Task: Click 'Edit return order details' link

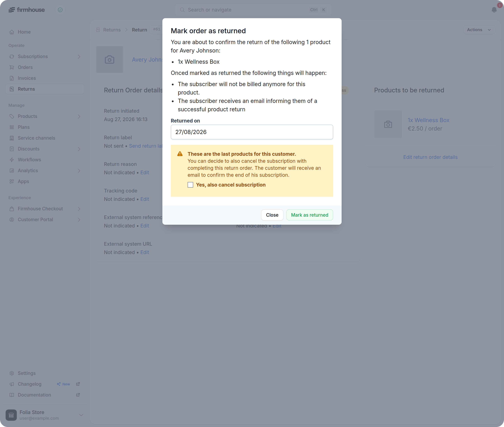Action: [x=430, y=157]
